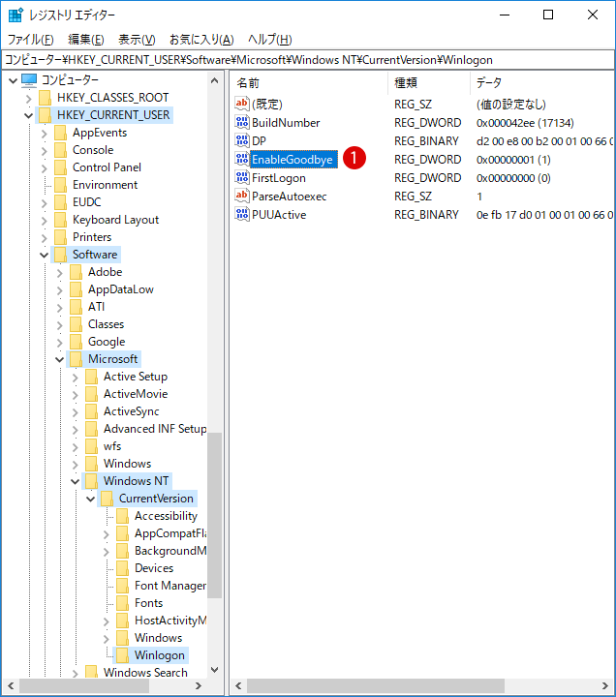The image size is (616, 697).
Task: Click the Adobe folder icon
Action: 77,272
